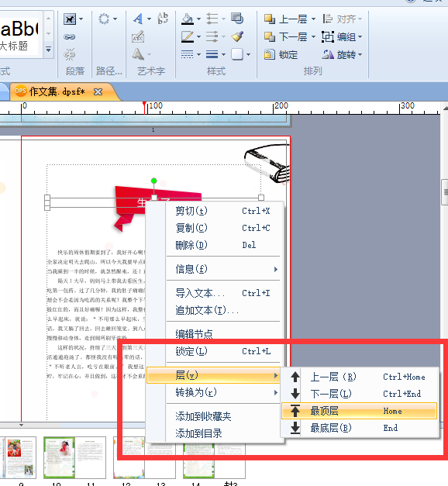Click the Bring Forward 上一层 ribbon icon
The height and width of the screenshot is (486, 448).
[x=270, y=19]
